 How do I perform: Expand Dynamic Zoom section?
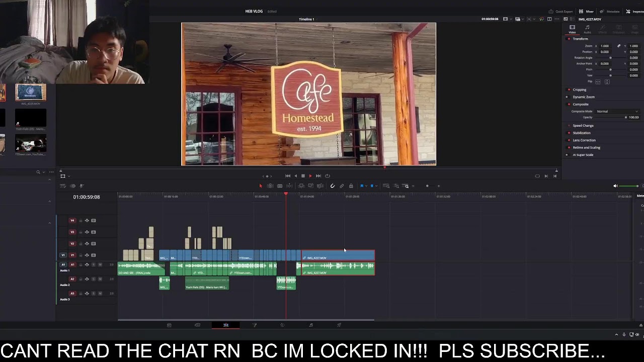click(x=584, y=97)
